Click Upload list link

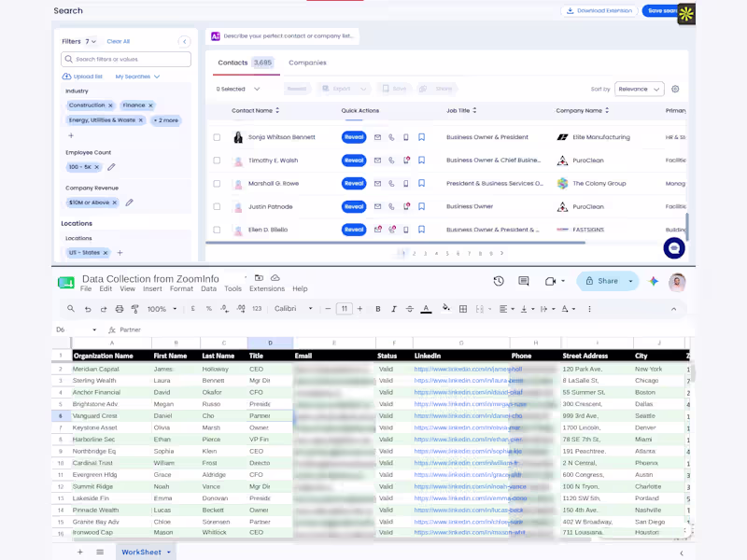[82, 77]
